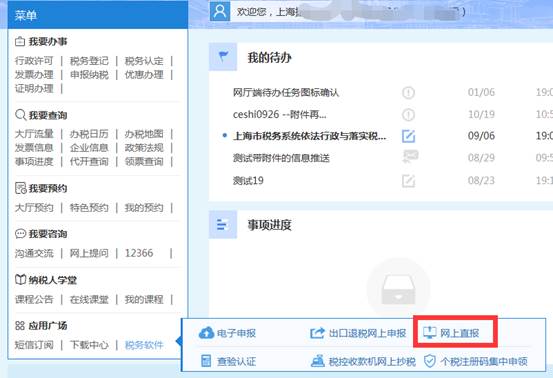
Task: Click the grid icon next to 应用广场
Action: (20, 325)
